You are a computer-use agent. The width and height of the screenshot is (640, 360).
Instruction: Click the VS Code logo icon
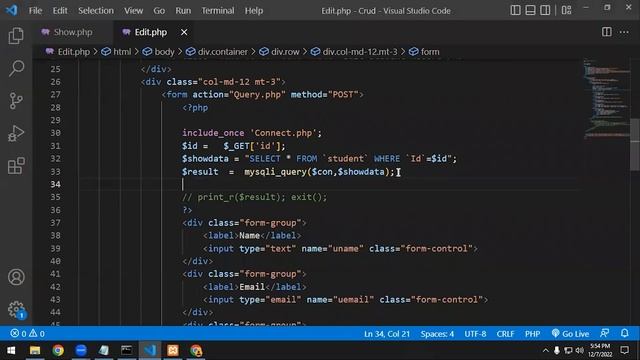(x=11, y=10)
